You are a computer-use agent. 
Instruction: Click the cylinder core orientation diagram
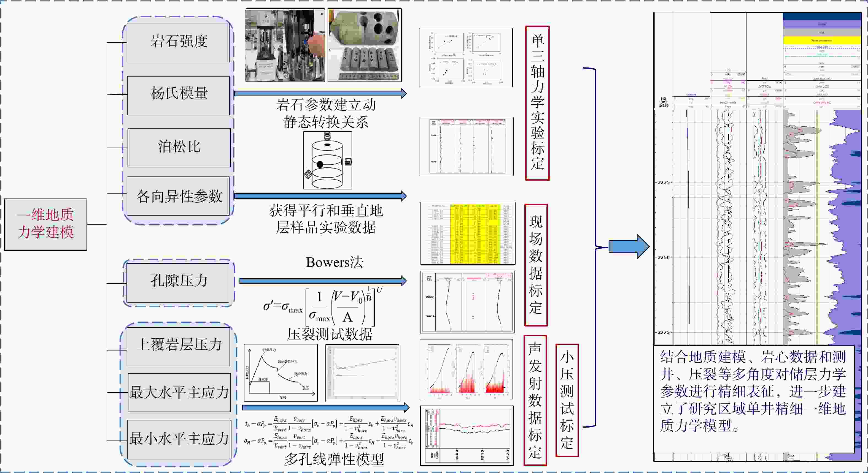(x=328, y=160)
